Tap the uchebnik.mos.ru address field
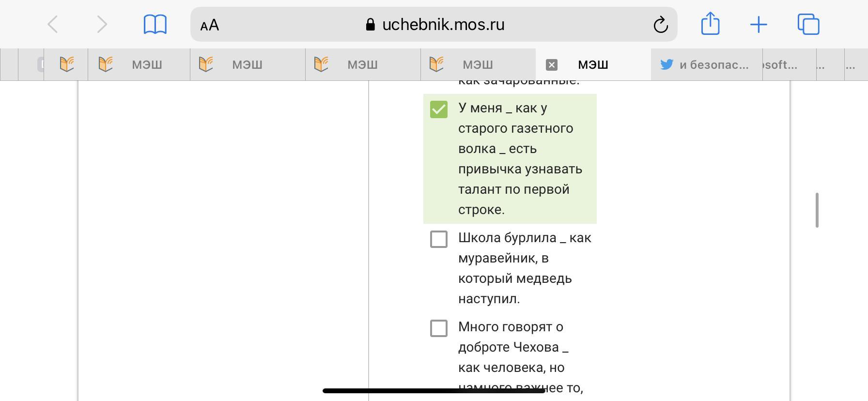 [434, 24]
